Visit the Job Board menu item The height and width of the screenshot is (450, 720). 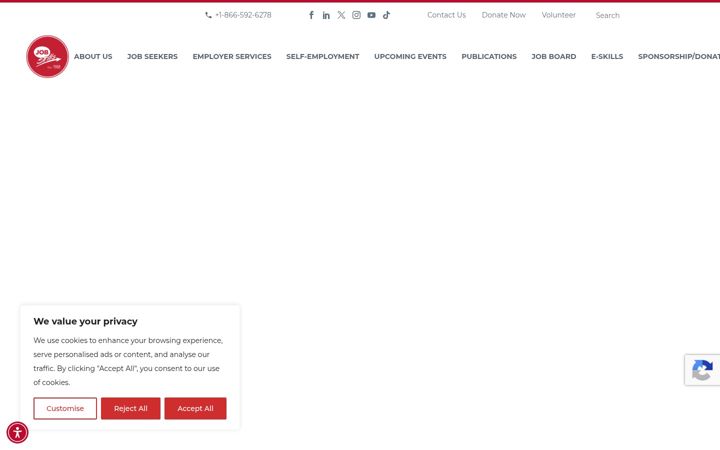coord(554,56)
